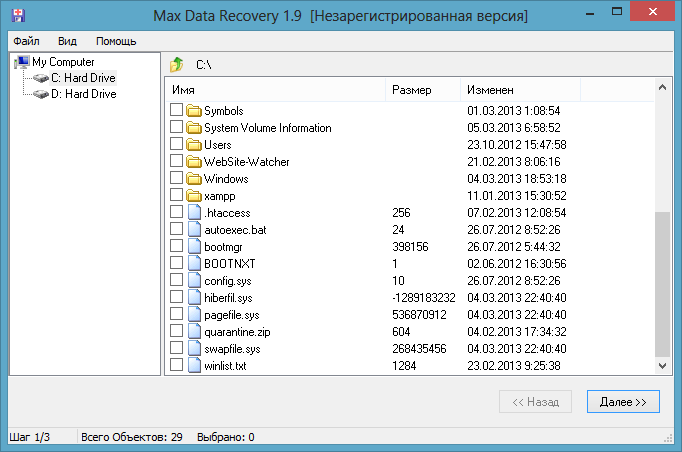The width and height of the screenshot is (682, 452).
Task: Click the Шаг 1/3 status entry
Action: (30, 437)
